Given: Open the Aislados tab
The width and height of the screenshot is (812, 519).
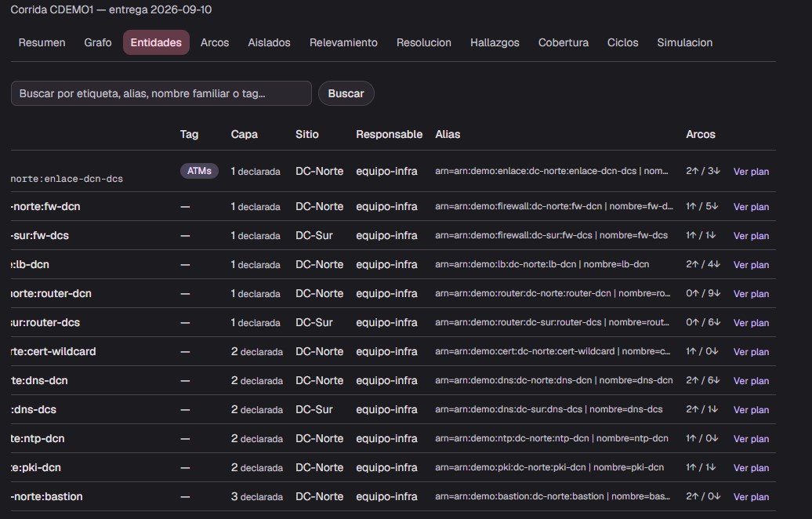Looking at the screenshot, I should tap(270, 42).
